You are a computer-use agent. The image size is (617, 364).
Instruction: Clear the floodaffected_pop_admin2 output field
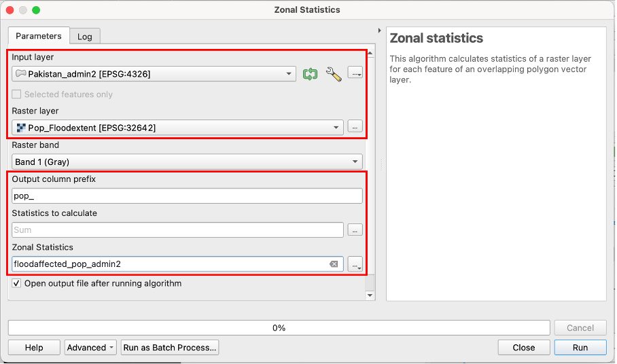(x=334, y=264)
